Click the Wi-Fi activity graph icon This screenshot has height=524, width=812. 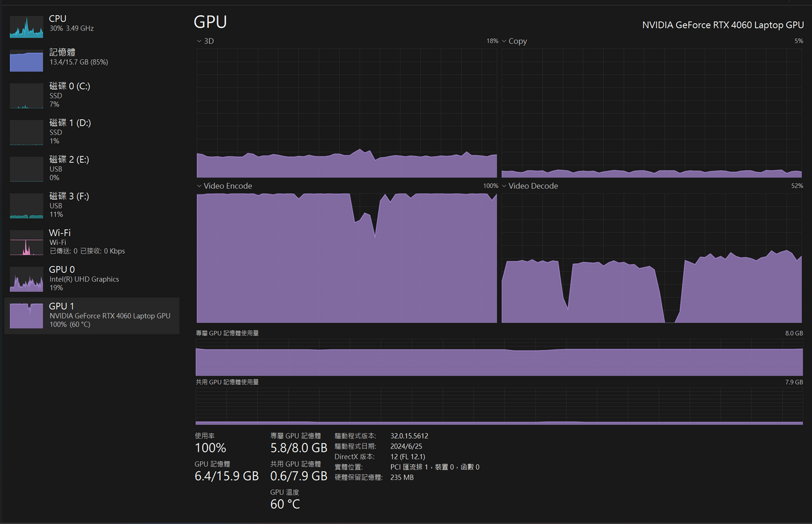[26, 242]
